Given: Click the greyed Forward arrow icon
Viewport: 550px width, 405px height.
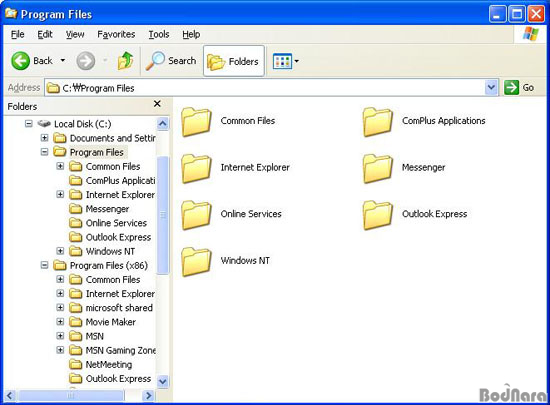Looking at the screenshot, I should [x=86, y=61].
